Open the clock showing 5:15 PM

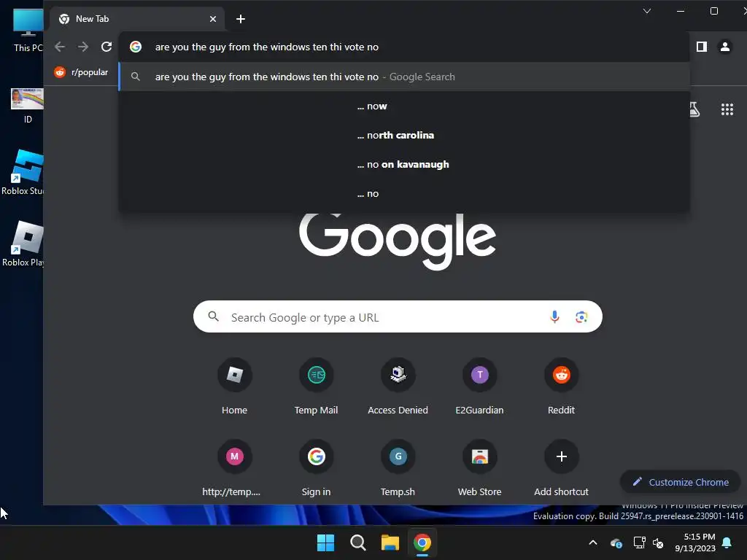[x=695, y=542]
